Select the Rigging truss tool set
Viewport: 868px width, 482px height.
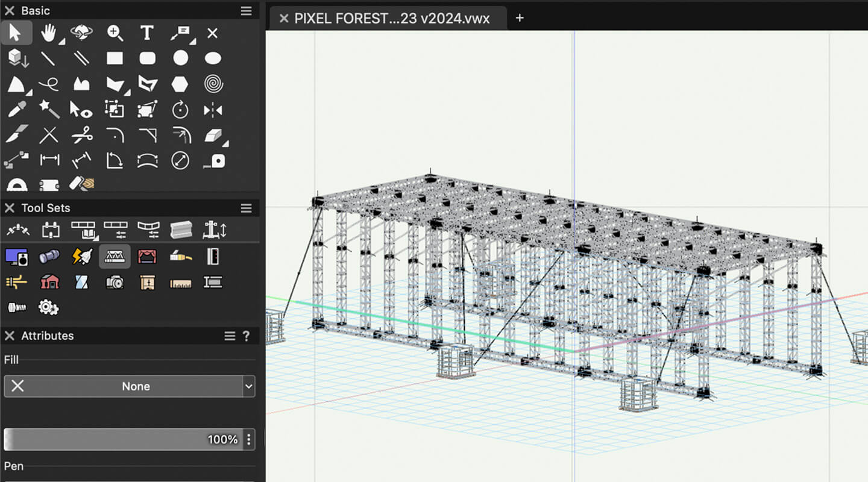pyautogui.click(x=115, y=257)
